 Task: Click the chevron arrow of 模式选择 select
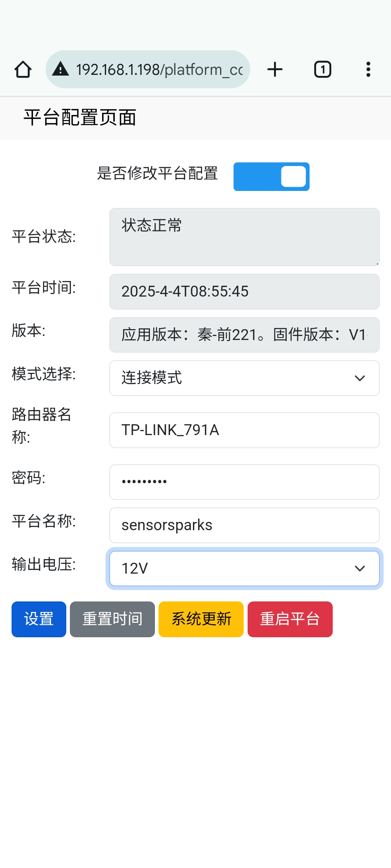[360, 378]
